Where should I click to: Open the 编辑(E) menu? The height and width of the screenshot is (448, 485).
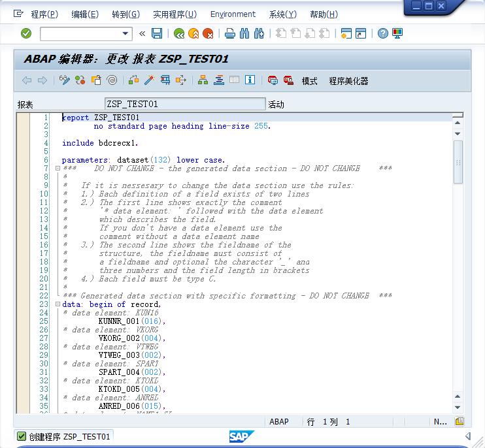pyautogui.click(x=85, y=14)
